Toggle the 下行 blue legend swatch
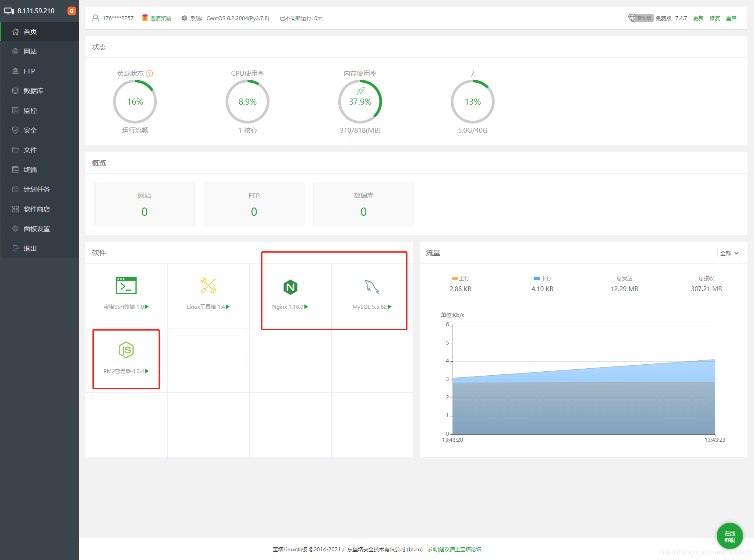The height and width of the screenshot is (560, 754). click(537, 278)
